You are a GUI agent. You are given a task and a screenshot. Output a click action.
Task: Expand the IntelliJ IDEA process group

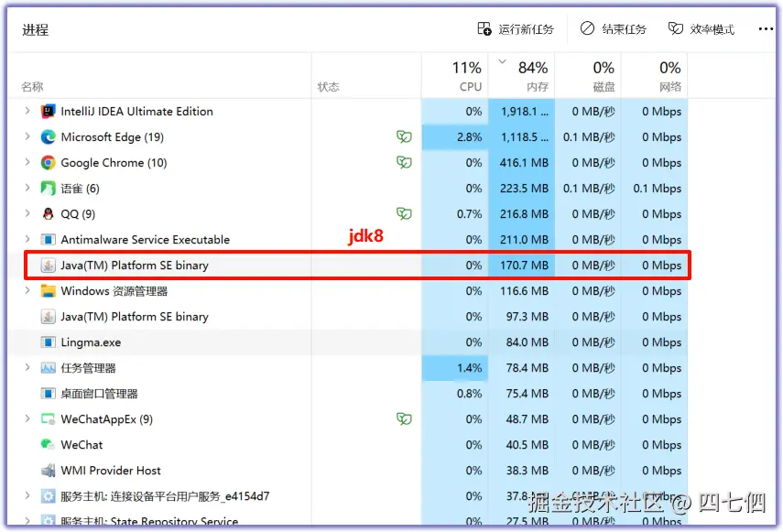click(x=27, y=111)
